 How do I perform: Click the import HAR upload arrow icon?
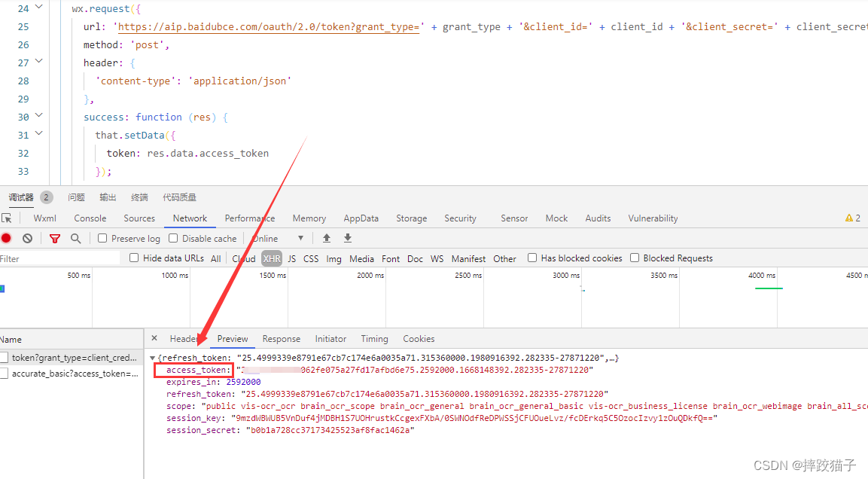(327, 238)
